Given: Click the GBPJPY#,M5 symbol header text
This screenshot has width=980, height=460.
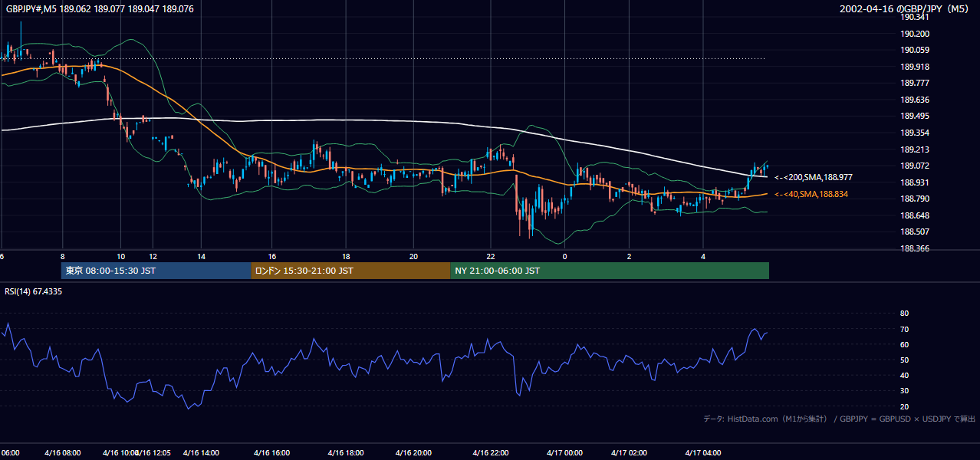Looking at the screenshot, I should [x=100, y=8].
